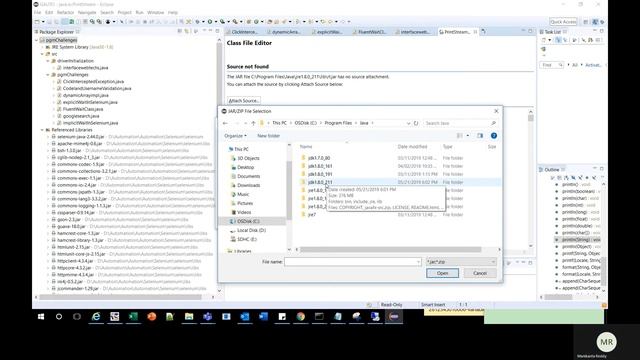This screenshot has width=640, height=360.
Task: Expand JRE System Library node
Action: coord(42,47)
